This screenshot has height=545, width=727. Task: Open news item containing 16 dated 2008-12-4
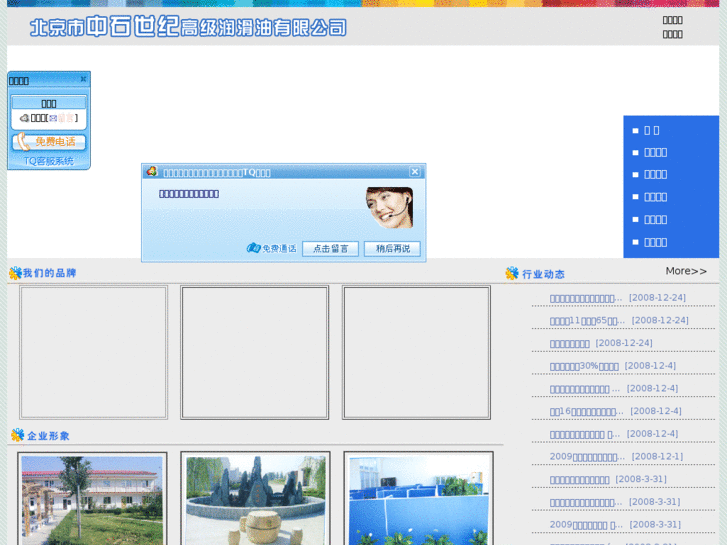(587, 411)
